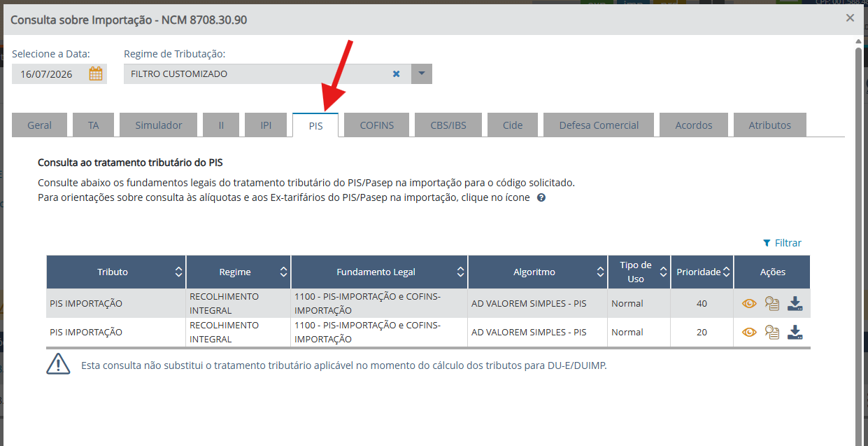Click PIS IMPORTAÇÃO in priority 20 row
Image resolution: width=868 pixels, height=446 pixels.
coord(86,333)
